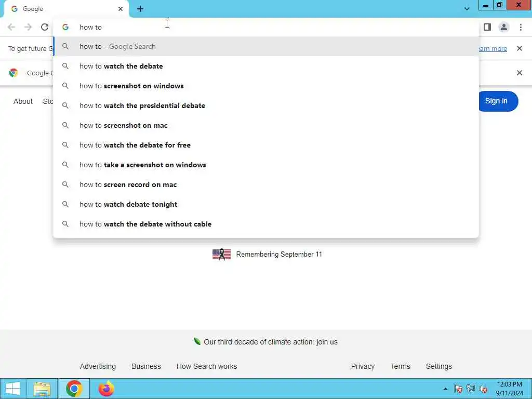Image resolution: width=532 pixels, height=399 pixels.
Task: Click the green leaf icon in footer
Action: coord(197,341)
